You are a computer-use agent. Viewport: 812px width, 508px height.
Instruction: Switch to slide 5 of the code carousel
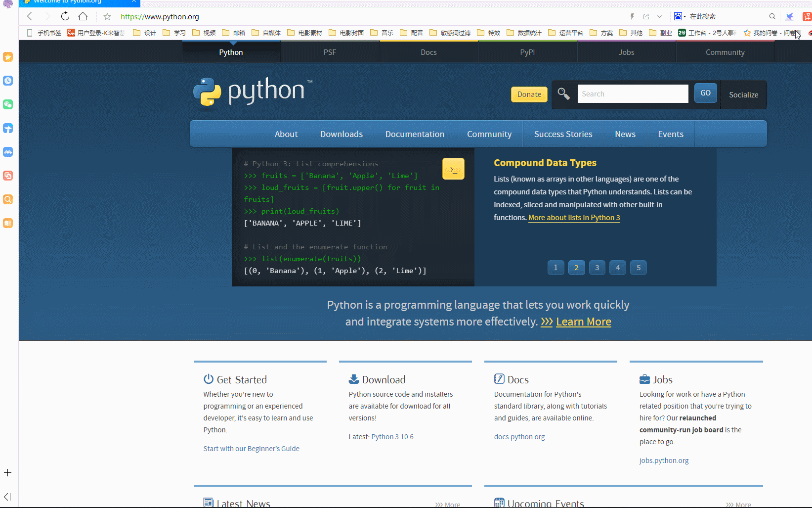[x=639, y=268]
